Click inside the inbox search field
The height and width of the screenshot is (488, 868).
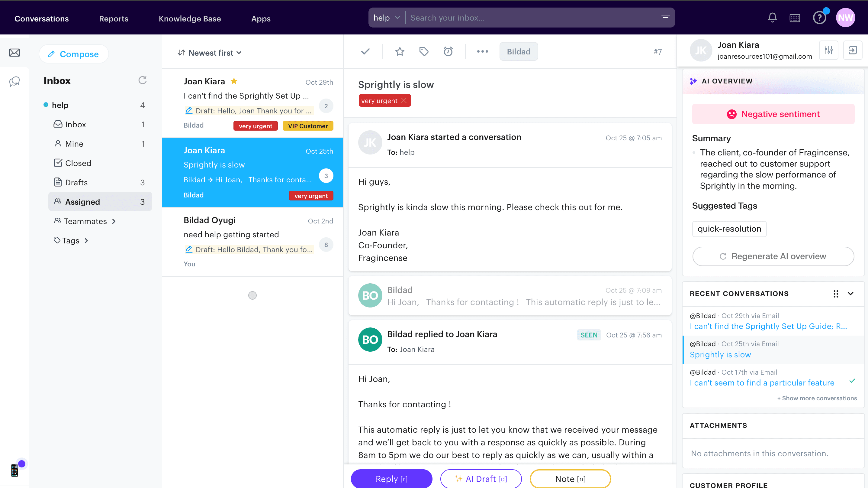click(x=506, y=18)
